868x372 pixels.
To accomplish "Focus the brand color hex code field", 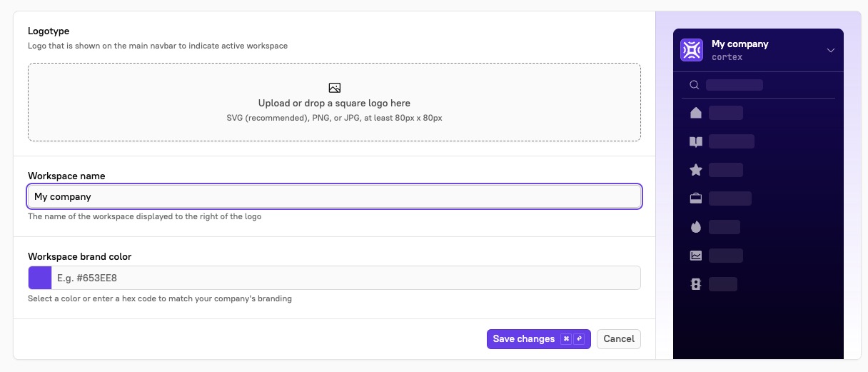I will (x=345, y=278).
